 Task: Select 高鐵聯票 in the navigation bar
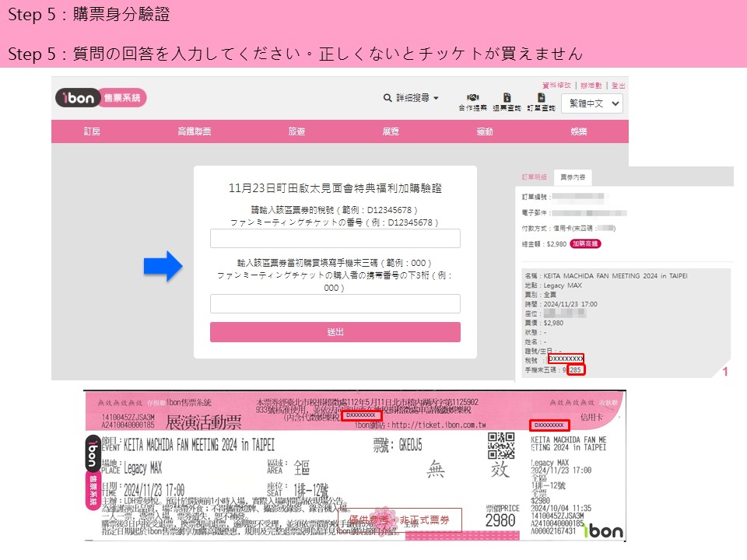click(x=194, y=131)
